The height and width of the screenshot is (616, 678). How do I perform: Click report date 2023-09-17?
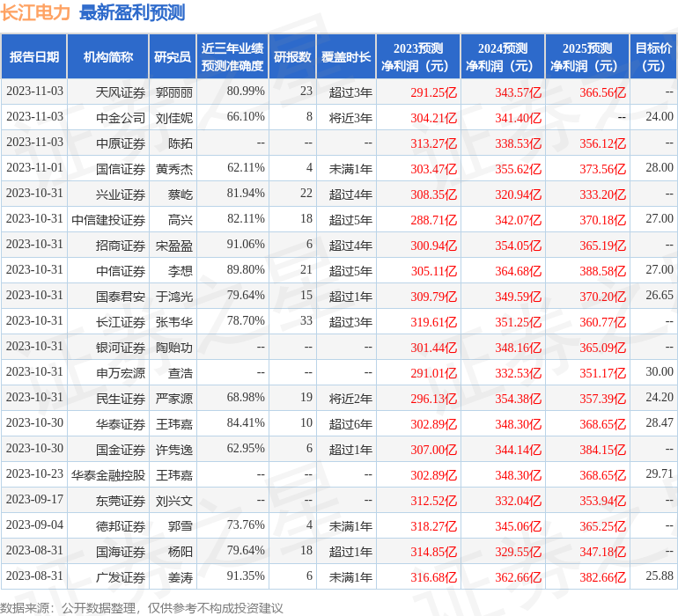(x=34, y=499)
